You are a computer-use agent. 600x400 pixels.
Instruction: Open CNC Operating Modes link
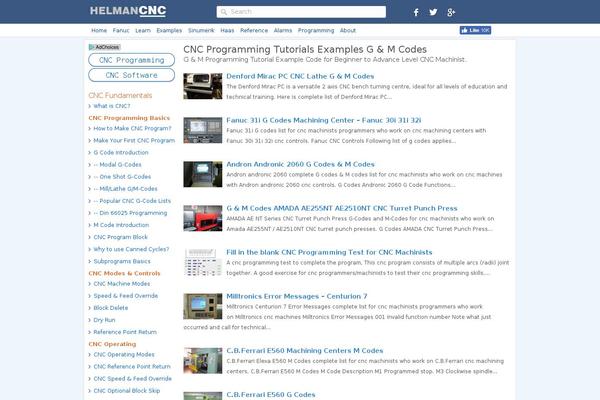(x=124, y=354)
